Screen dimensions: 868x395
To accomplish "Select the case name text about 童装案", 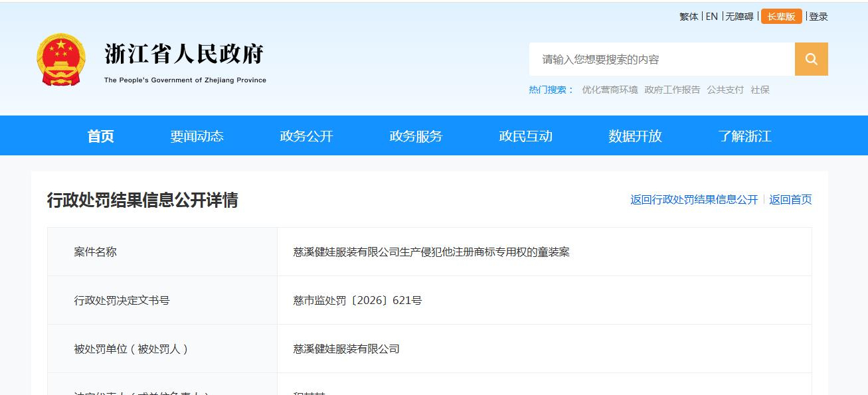I will [432, 252].
